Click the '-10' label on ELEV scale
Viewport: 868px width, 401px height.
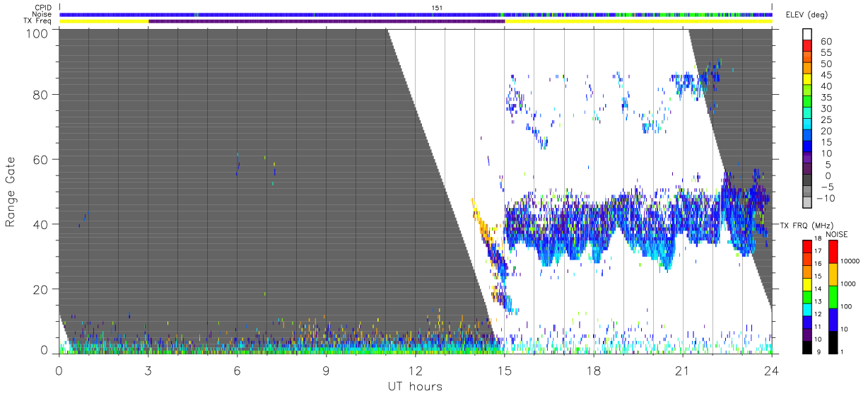[x=824, y=198]
